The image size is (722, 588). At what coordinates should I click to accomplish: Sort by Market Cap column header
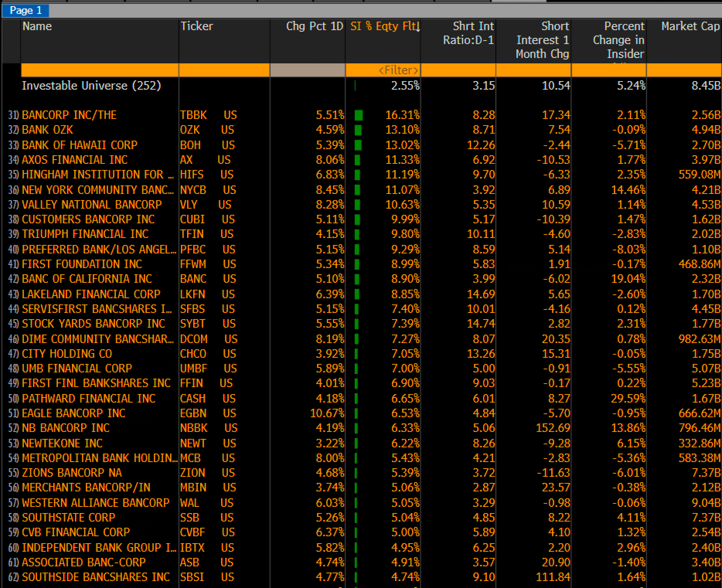click(690, 26)
